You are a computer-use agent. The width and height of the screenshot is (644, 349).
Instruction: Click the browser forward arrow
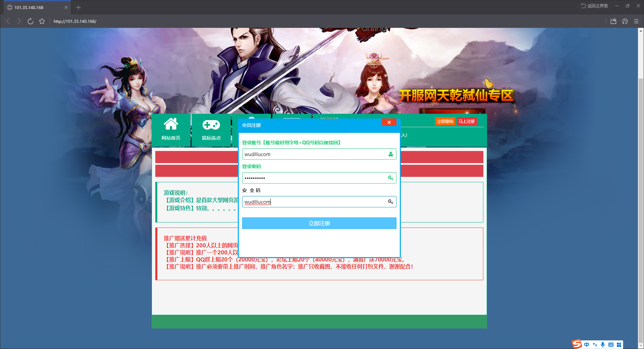(19, 21)
